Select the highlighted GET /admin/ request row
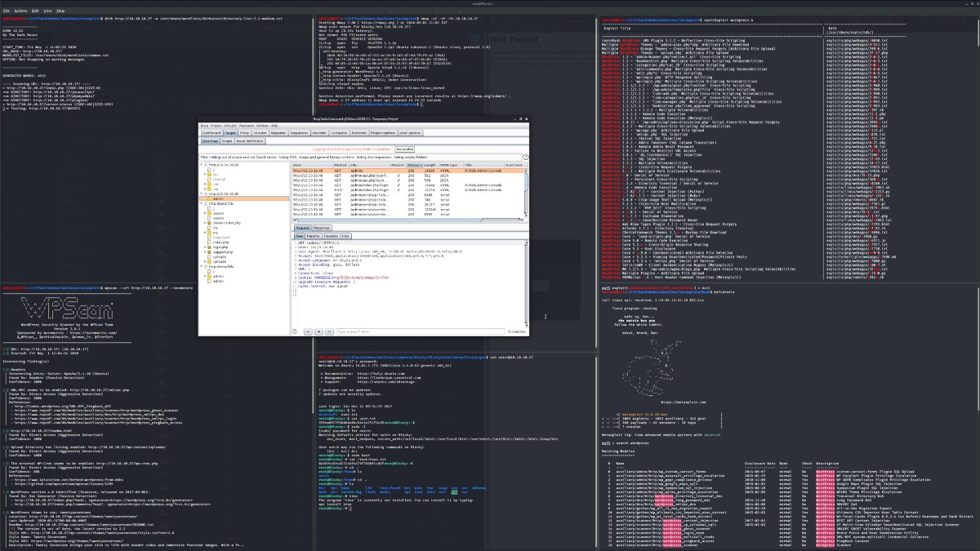 [408, 171]
